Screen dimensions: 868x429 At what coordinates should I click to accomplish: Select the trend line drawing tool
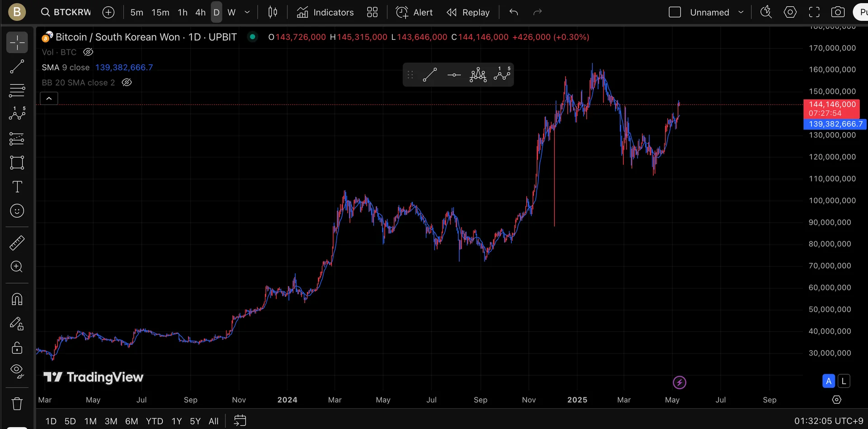[17, 67]
